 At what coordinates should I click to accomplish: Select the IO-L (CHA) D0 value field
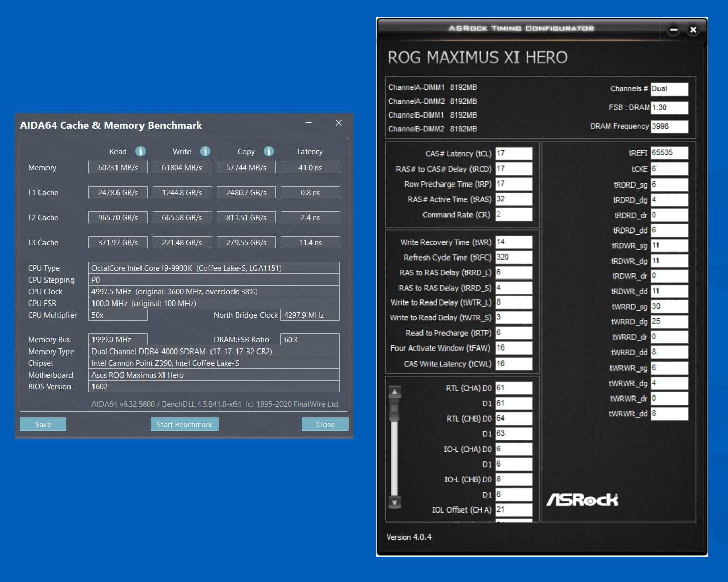click(x=514, y=449)
